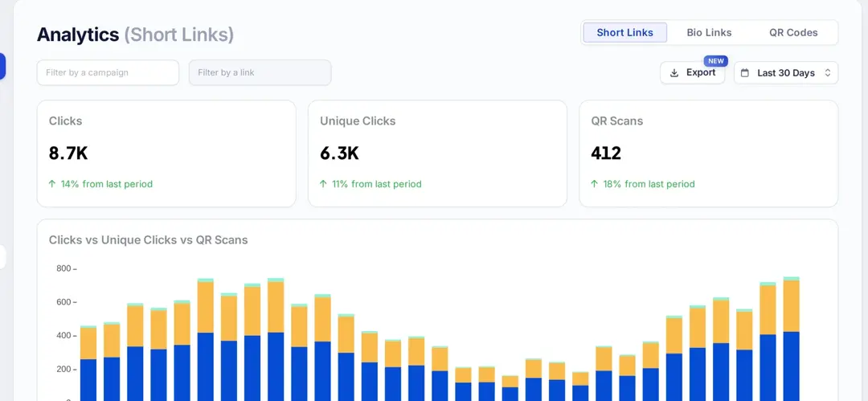This screenshot has width=868, height=401.
Task: Click the blue segment of the first chart bar
Action: [88, 380]
